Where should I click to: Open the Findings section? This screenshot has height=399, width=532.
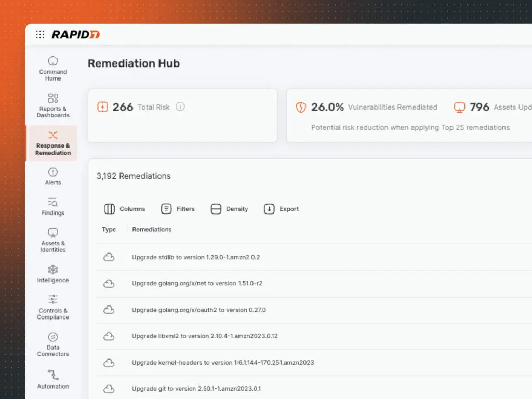52,206
